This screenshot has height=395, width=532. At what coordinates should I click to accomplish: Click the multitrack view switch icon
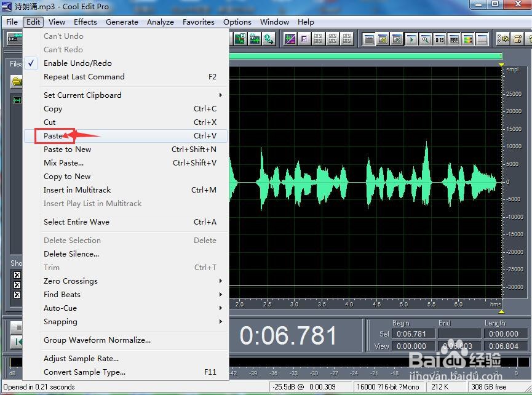point(14,38)
